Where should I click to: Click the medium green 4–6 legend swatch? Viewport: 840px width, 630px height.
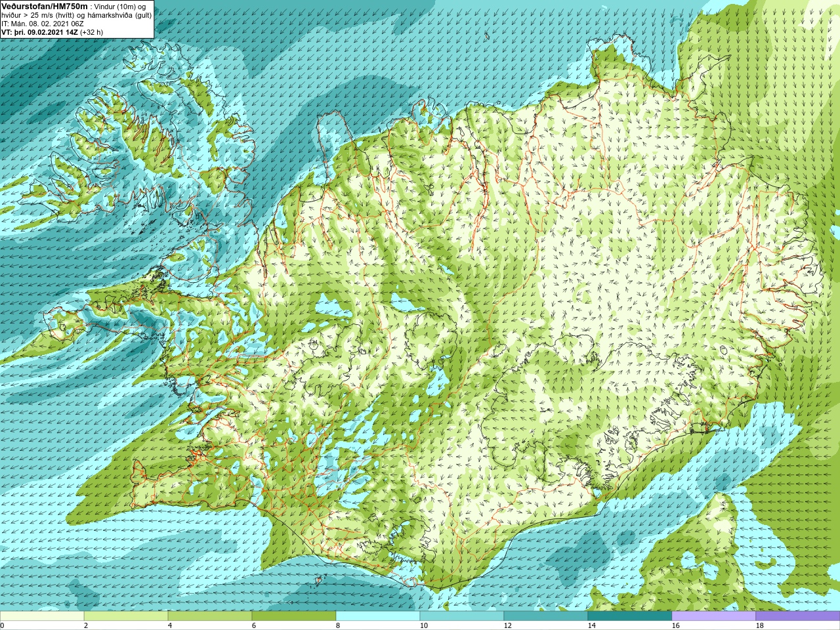point(210,616)
